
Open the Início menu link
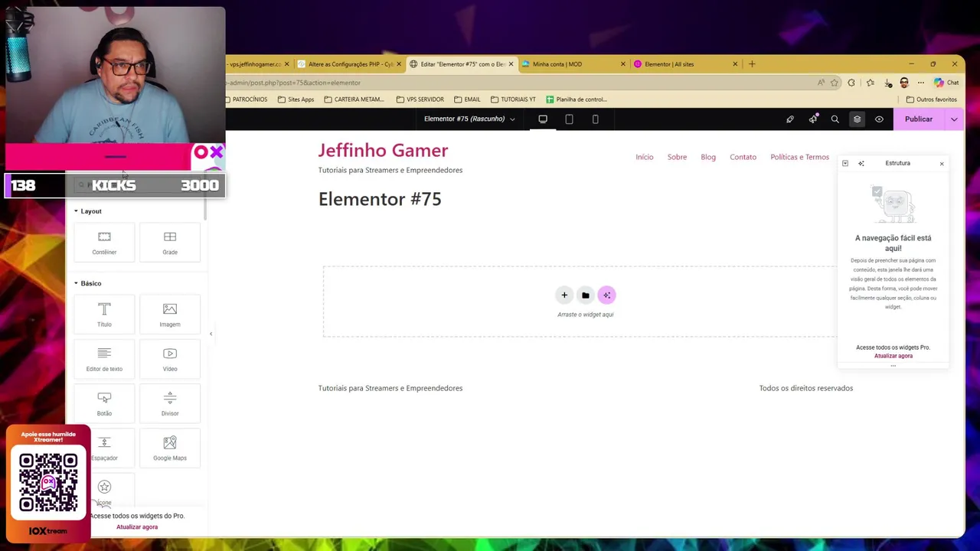click(645, 157)
